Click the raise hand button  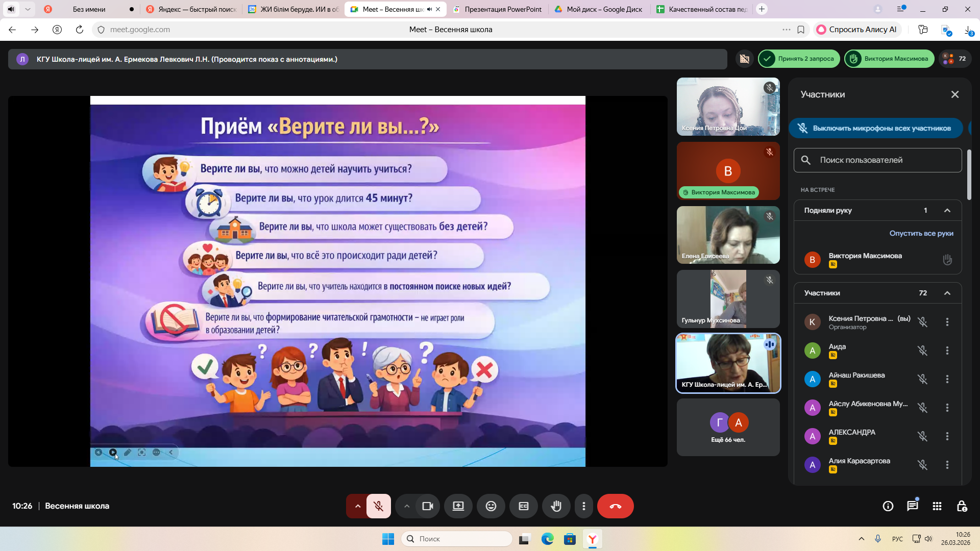click(556, 506)
